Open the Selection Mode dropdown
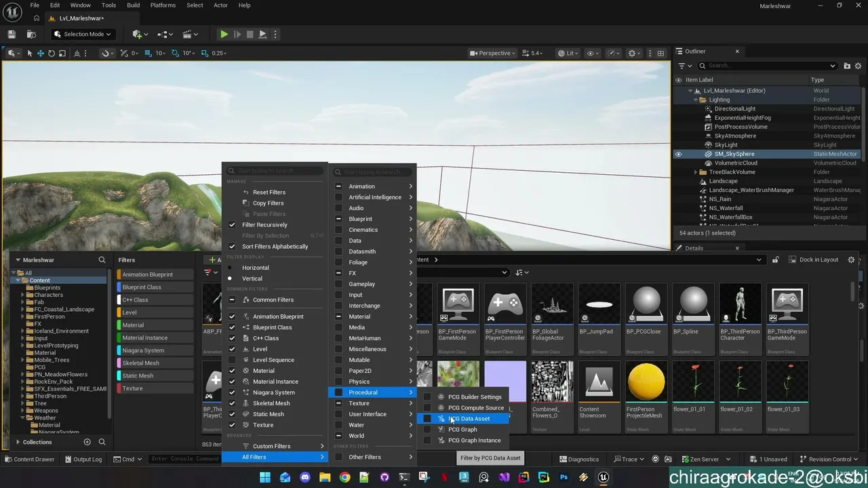Viewport: 868px width, 488px height. [x=81, y=34]
